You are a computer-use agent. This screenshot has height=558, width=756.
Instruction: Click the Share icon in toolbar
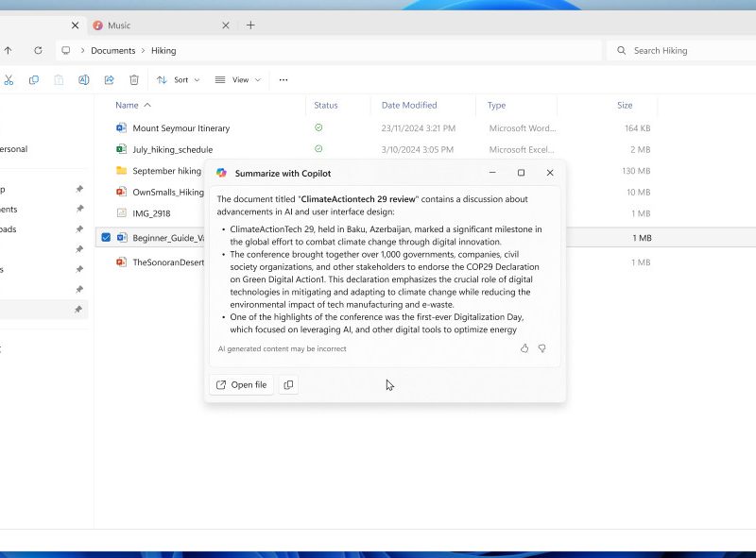[109, 80]
